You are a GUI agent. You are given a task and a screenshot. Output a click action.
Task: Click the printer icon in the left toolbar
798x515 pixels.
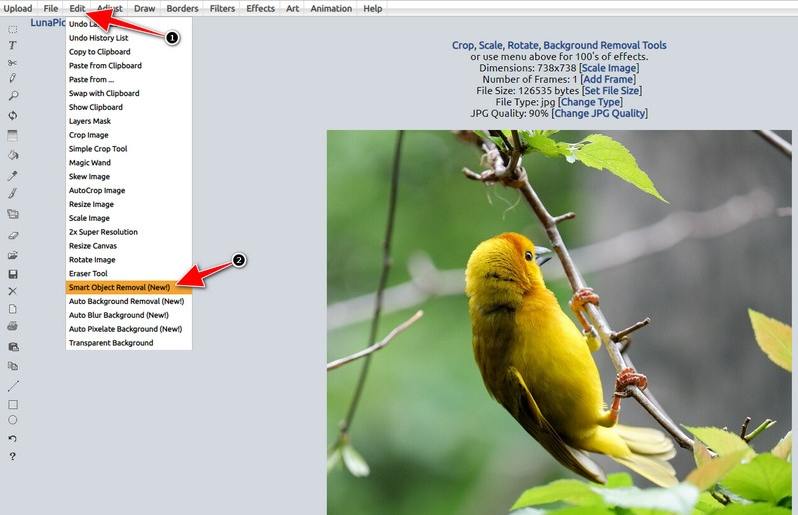(13, 326)
